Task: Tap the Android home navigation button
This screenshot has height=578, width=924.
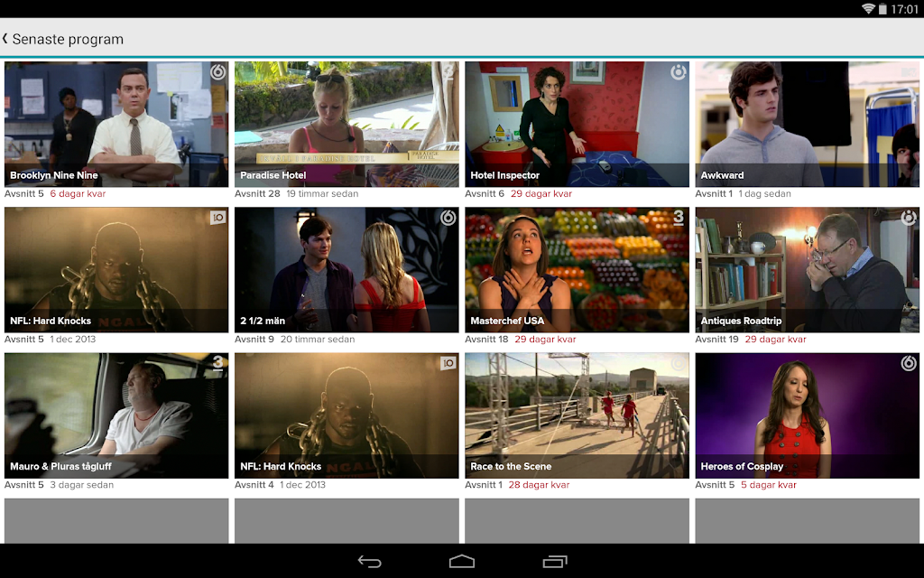Action: coord(462,562)
